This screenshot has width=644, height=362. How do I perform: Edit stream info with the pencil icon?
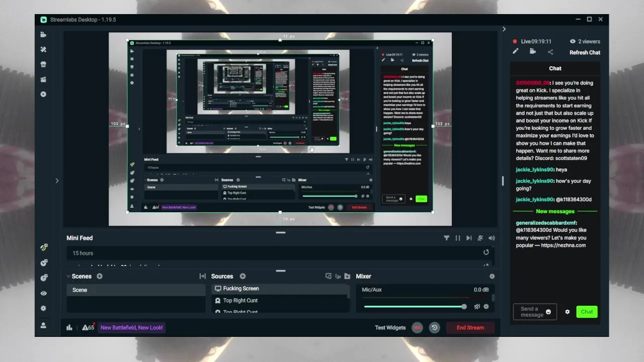515,51
